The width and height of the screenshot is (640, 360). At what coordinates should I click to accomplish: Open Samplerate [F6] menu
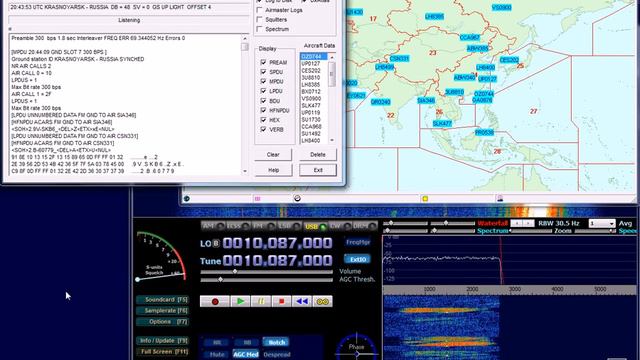pyautogui.click(x=162, y=311)
